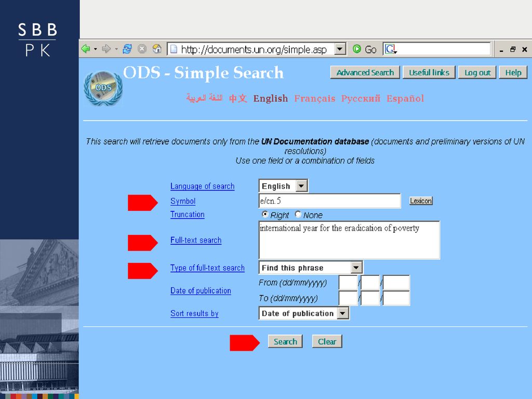
Task: Open the Full-text search help link
Action: 196,240
